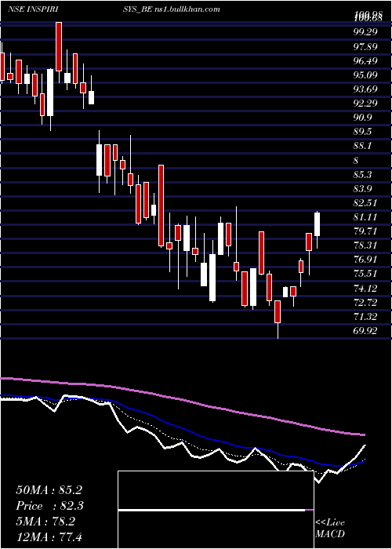Click the 93.69 price axis label

tap(365, 89)
